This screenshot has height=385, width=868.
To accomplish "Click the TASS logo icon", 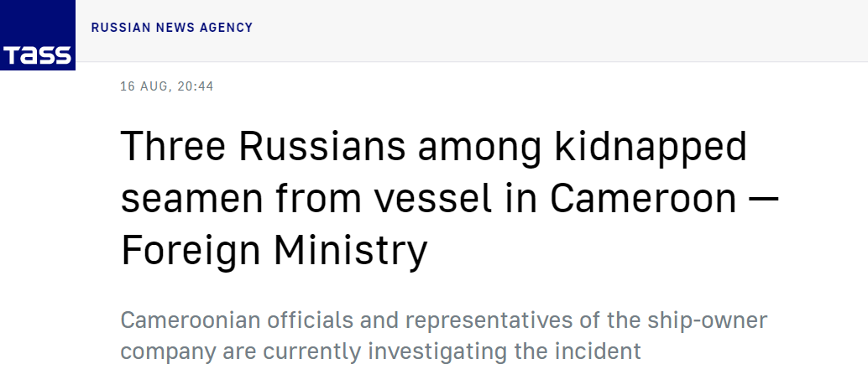I will click(37, 37).
